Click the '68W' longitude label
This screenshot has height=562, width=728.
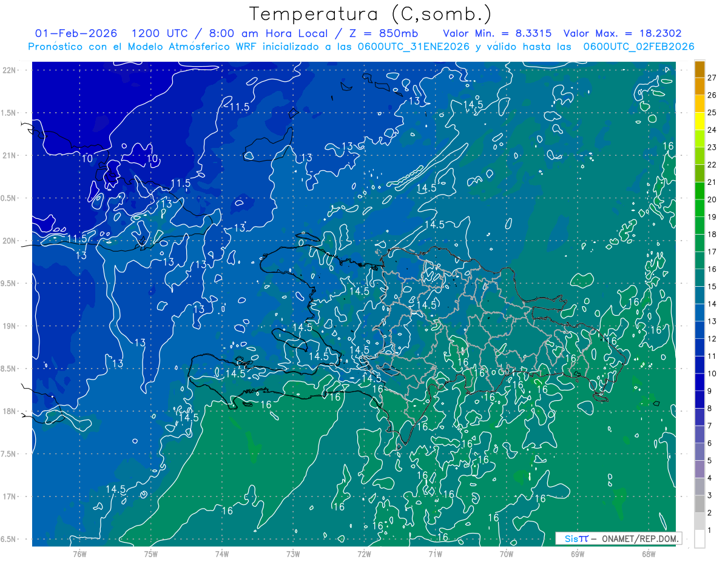click(x=648, y=554)
